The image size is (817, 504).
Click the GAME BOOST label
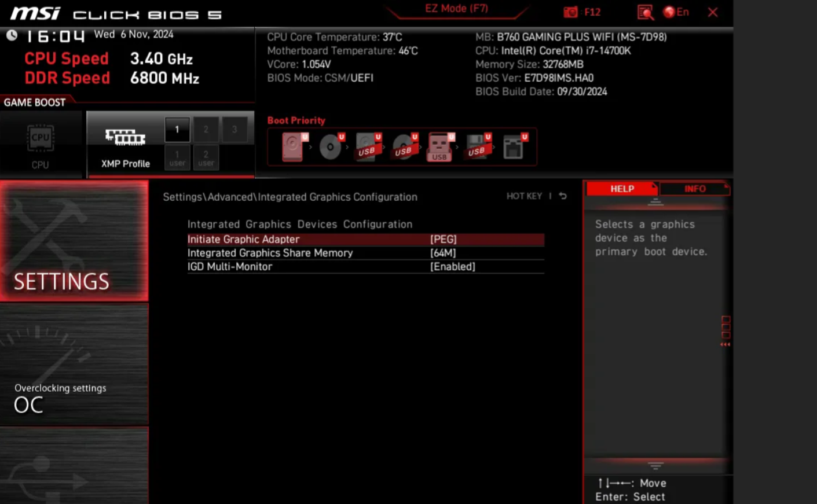tap(35, 102)
